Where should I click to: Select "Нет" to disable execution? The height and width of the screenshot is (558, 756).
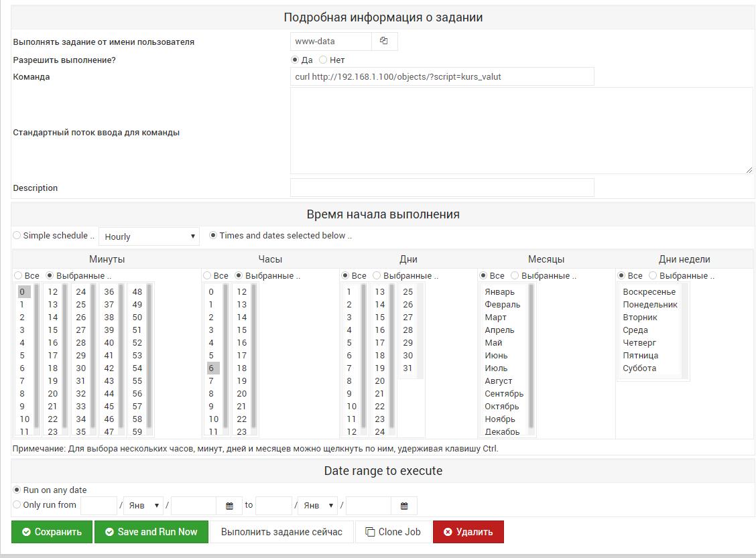click(323, 60)
